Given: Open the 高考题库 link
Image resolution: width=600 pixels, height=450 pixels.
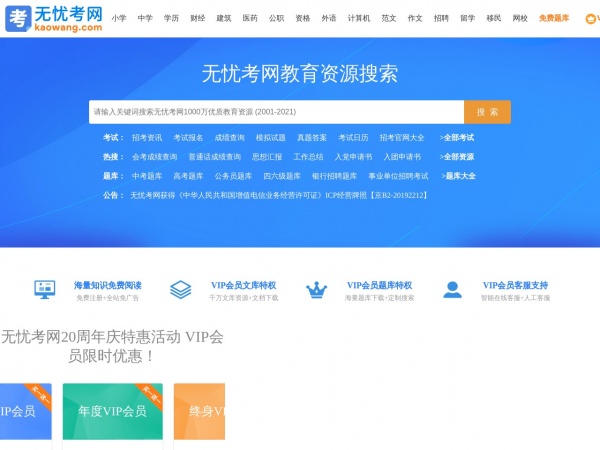Looking at the screenshot, I should pyautogui.click(x=188, y=176).
